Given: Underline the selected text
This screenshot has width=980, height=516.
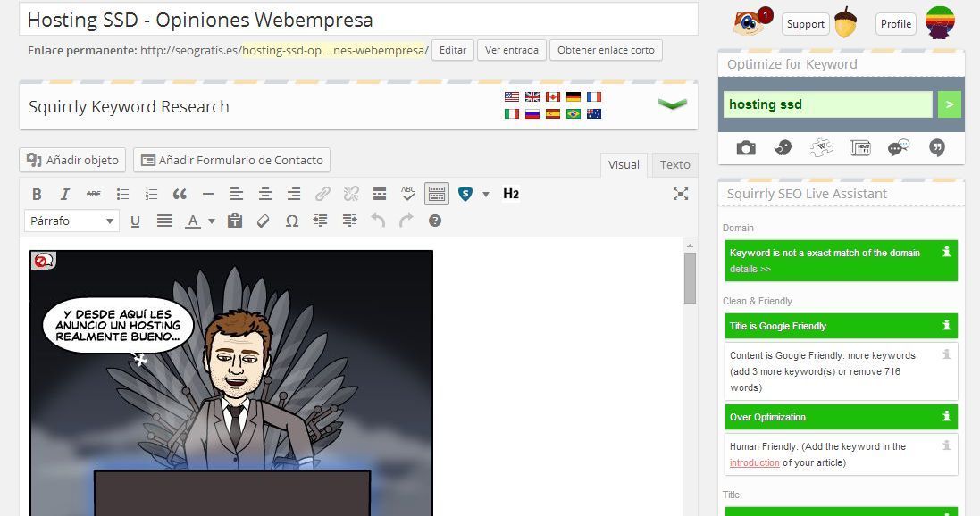Looking at the screenshot, I should pos(135,221).
